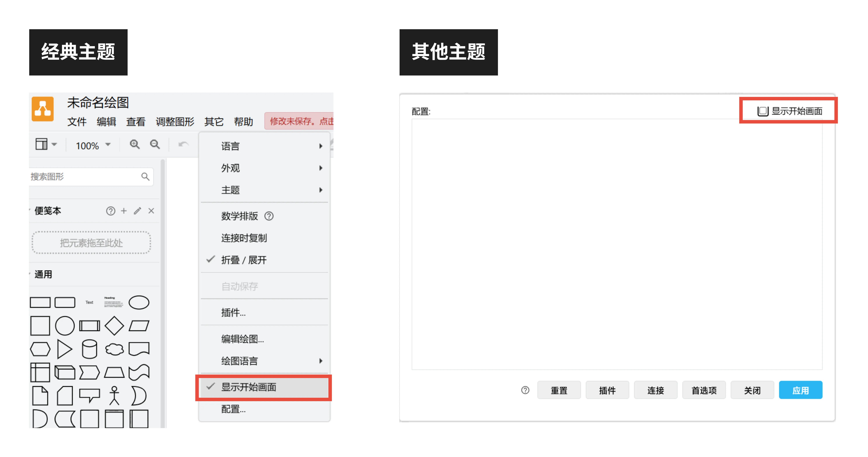Select the stick figure actor shape
Viewport: 868px width, 457px height.
(x=114, y=395)
